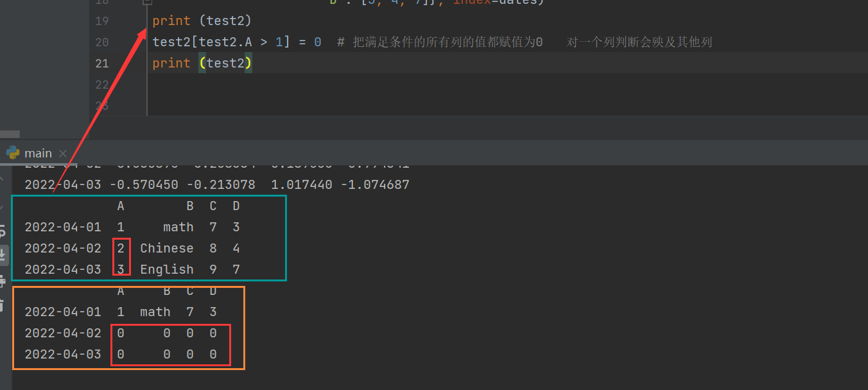
Task: Click the Python icon on the main tab
Action: point(13,153)
